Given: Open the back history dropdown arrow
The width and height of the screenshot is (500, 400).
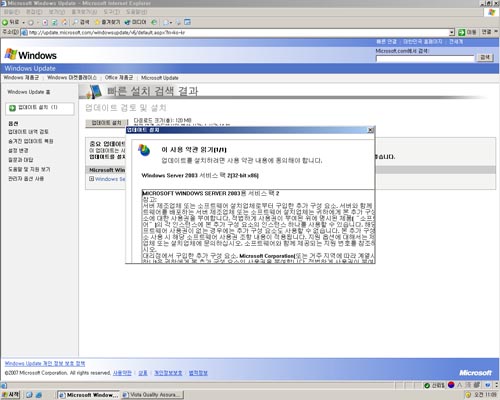Looking at the screenshot, I should tap(24, 23).
